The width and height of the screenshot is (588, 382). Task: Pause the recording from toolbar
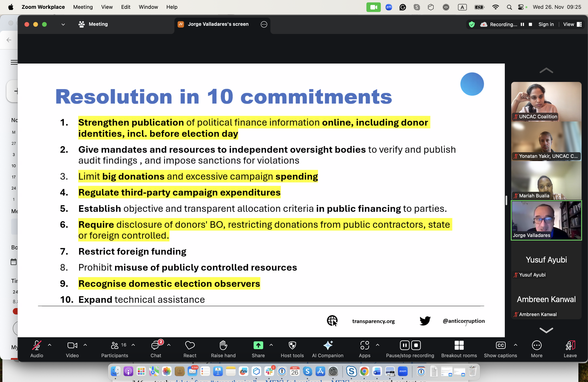point(404,345)
